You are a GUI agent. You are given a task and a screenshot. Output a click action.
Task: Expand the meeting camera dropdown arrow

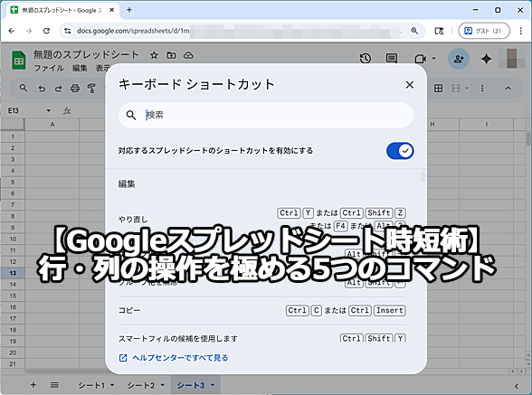point(433,59)
